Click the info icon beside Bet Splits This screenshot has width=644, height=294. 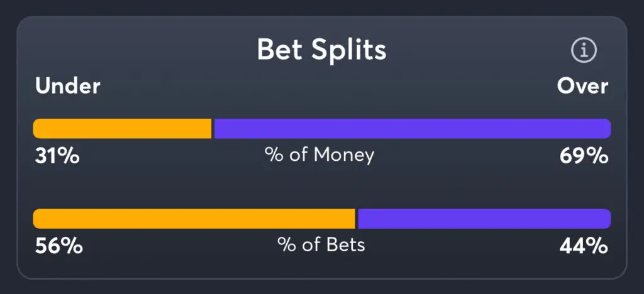pyautogui.click(x=583, y=51)
